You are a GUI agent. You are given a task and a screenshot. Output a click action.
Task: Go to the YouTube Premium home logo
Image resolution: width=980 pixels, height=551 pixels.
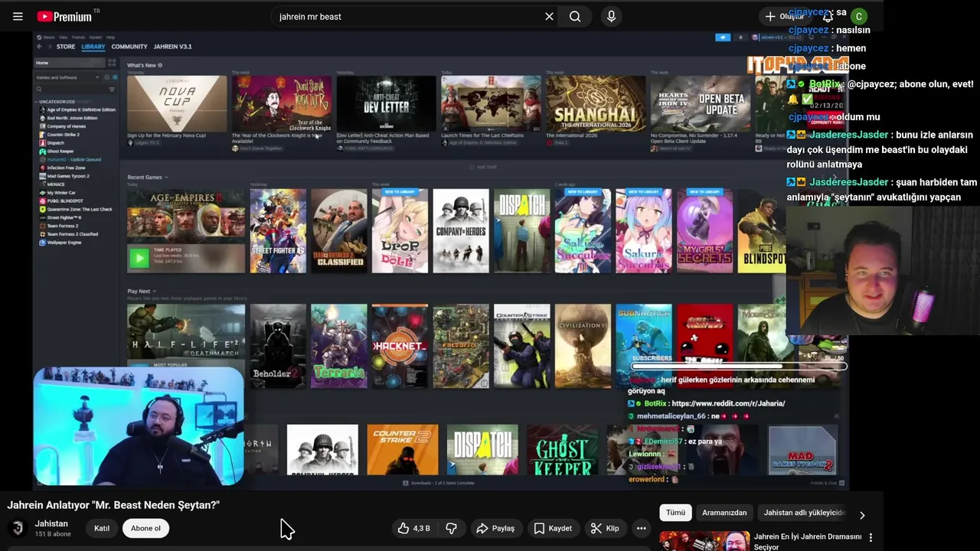[66, 16]
